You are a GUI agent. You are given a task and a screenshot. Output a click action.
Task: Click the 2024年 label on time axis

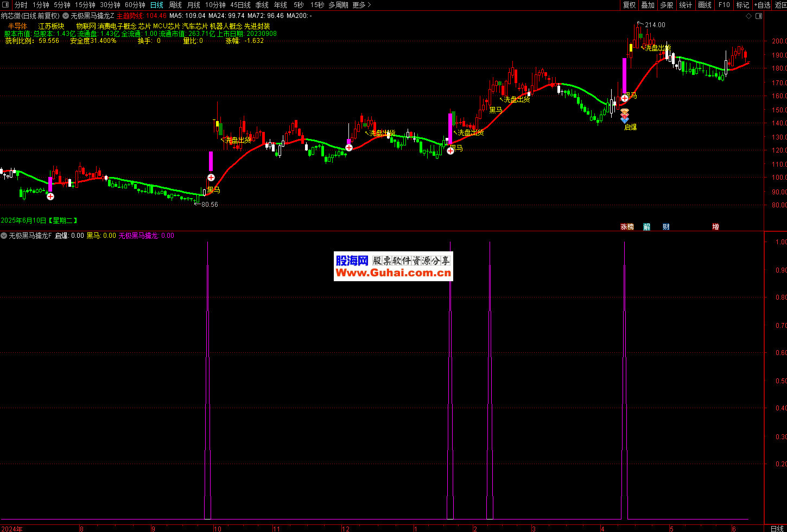pos(11,528)
